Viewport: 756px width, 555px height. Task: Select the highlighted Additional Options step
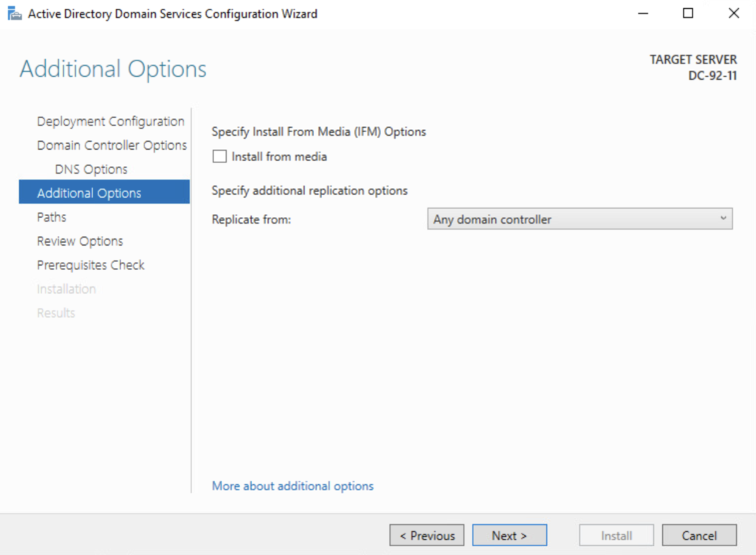point(89,193)
